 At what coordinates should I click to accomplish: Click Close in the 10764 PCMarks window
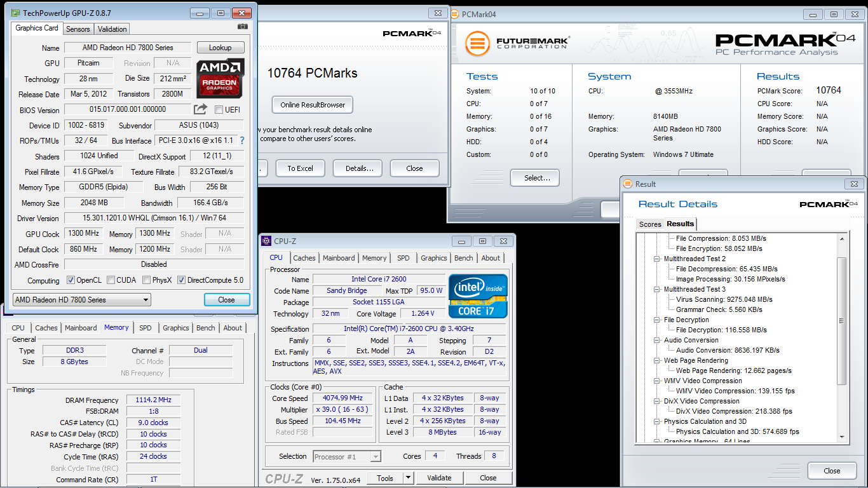415,168
